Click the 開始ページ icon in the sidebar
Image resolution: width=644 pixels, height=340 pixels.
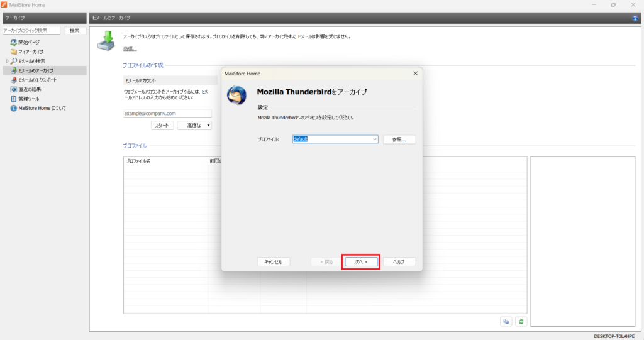point(14,42)
